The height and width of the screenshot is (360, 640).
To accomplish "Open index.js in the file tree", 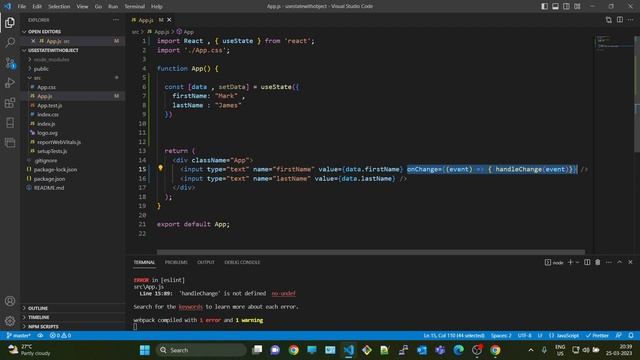I will pyautogui.click(x=46, y=124).
